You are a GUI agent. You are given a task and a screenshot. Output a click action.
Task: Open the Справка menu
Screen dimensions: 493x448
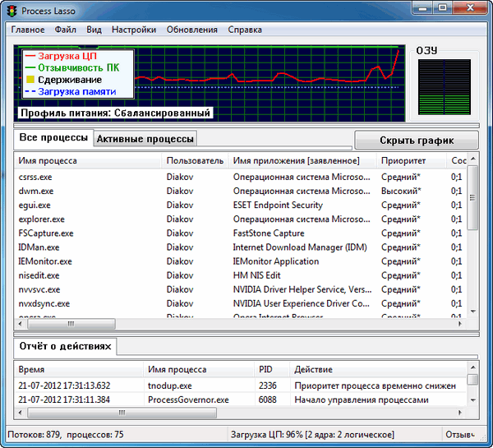pos(246,30)
